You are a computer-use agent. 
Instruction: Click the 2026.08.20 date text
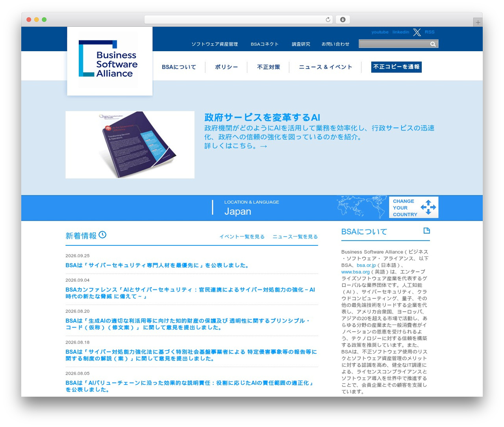(78, 311)
